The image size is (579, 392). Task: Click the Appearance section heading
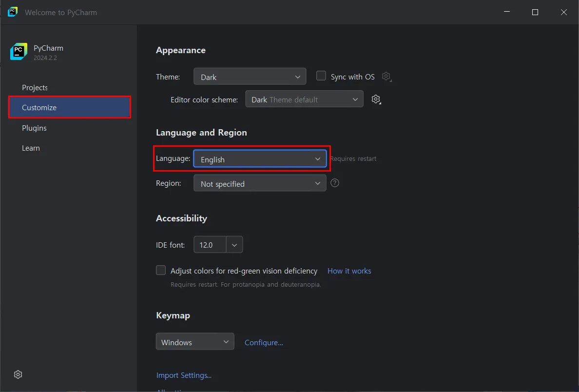[180, 50]
